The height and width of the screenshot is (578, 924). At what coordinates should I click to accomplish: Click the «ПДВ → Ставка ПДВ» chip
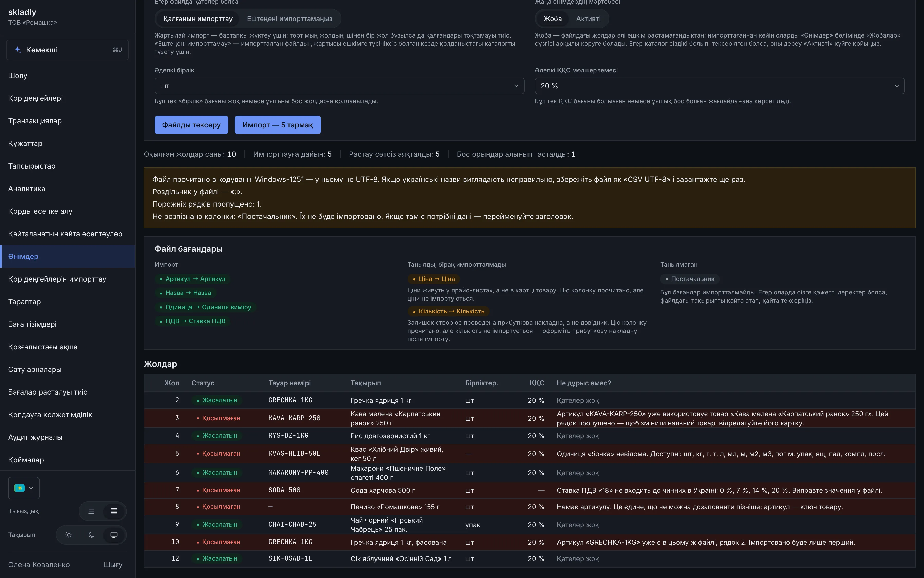[x=192, y=321]
